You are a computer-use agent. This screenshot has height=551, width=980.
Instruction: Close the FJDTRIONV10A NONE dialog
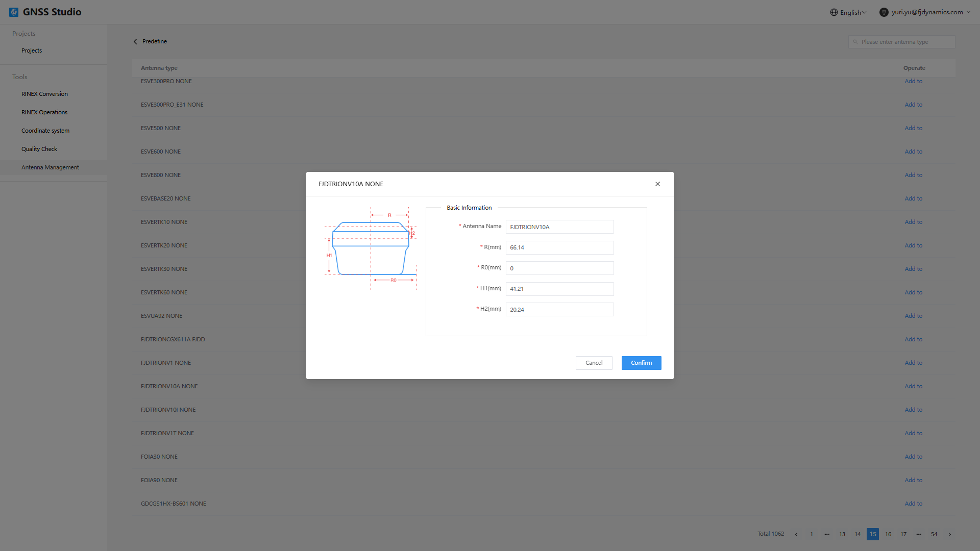657,184
